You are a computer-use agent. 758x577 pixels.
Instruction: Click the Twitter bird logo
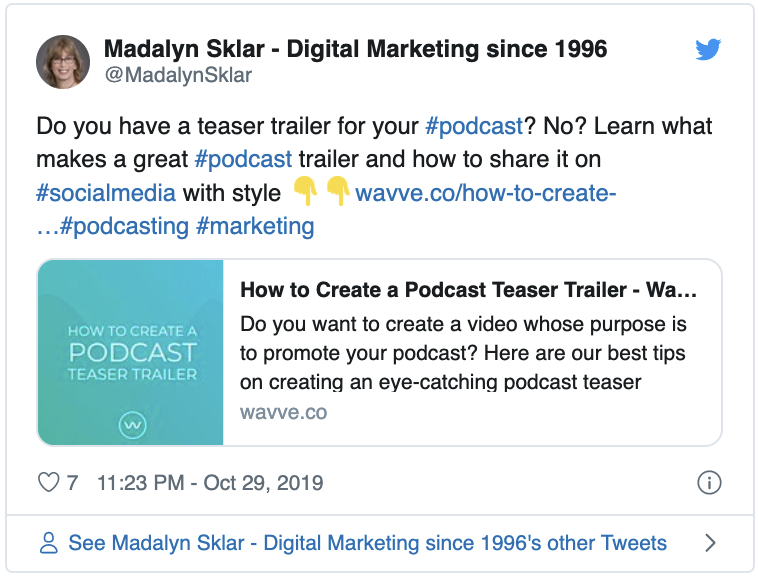pos(708,50)
